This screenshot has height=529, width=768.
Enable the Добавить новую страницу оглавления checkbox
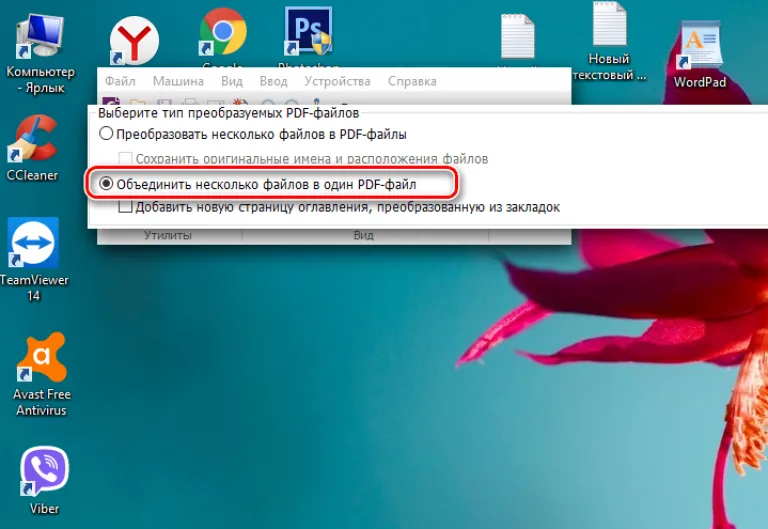(x=125, y=206)
